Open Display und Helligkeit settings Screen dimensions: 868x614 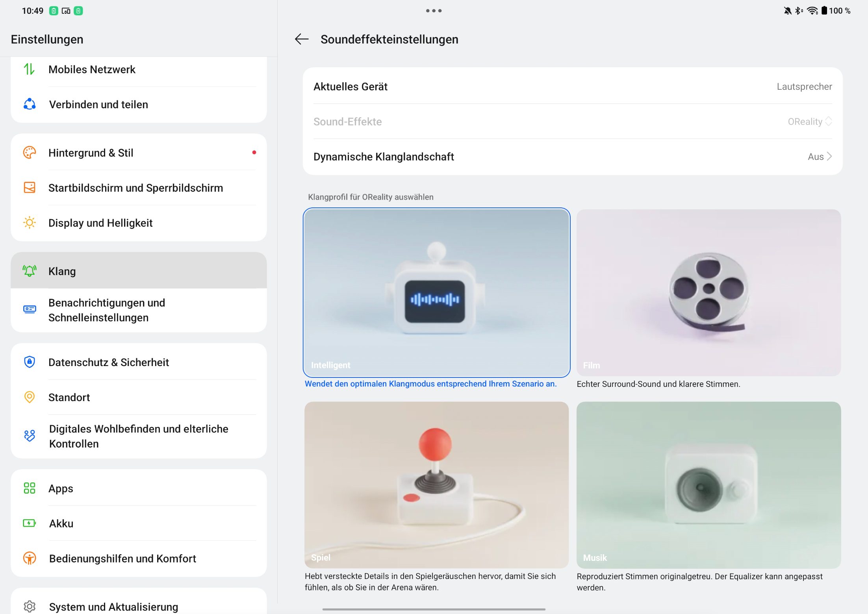coord(139,223)
